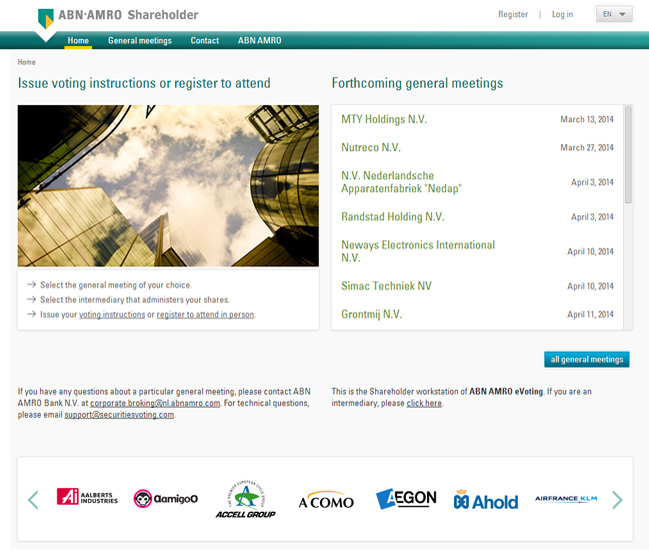Open Nutreco N.V. meeting

click(x=371, y=147)
